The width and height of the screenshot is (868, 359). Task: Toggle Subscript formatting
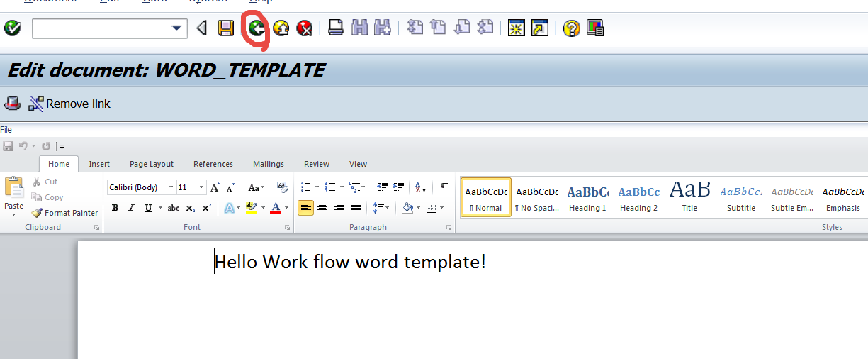190,208
